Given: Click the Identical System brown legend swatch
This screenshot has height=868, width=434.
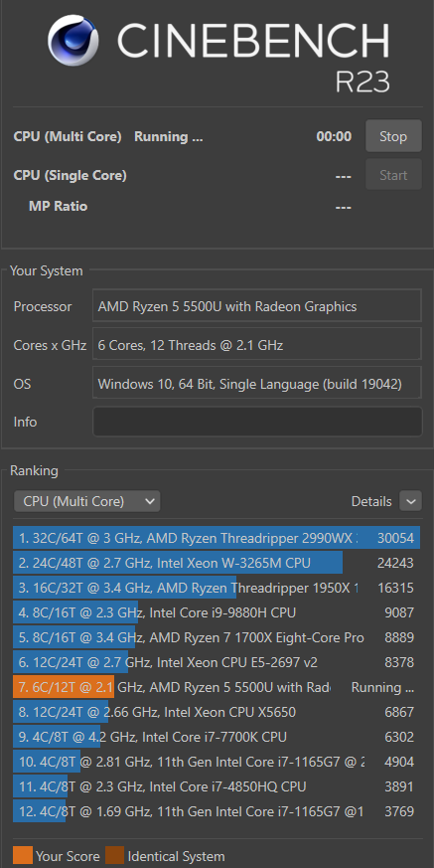Looking at the screenshot, I should coord(115,856).
